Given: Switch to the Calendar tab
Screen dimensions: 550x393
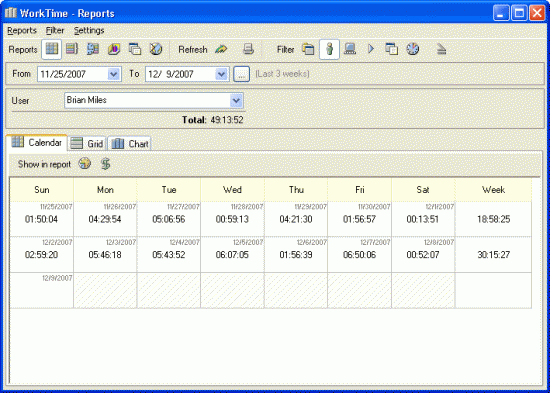Looking at the screenshot, I should click(36, 143).
